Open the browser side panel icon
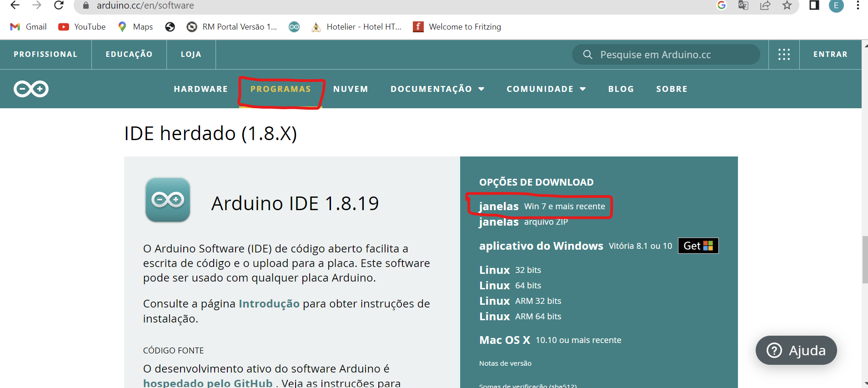This screenshot has height=388, width=868. [814, 5]
